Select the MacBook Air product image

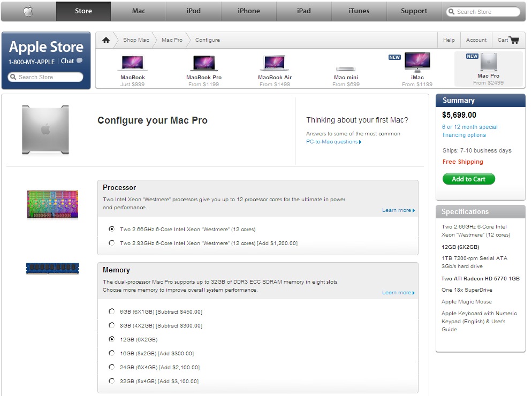(275, 63)
